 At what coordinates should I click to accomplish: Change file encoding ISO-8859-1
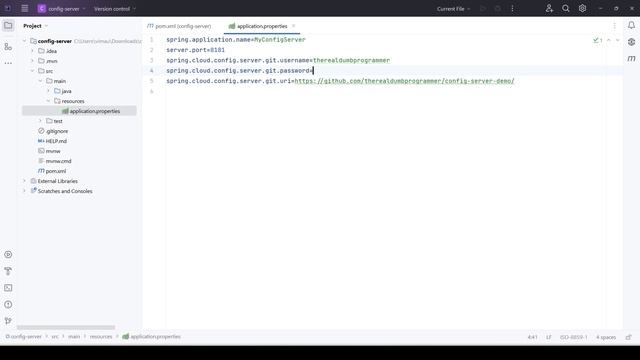click(573, 337)
